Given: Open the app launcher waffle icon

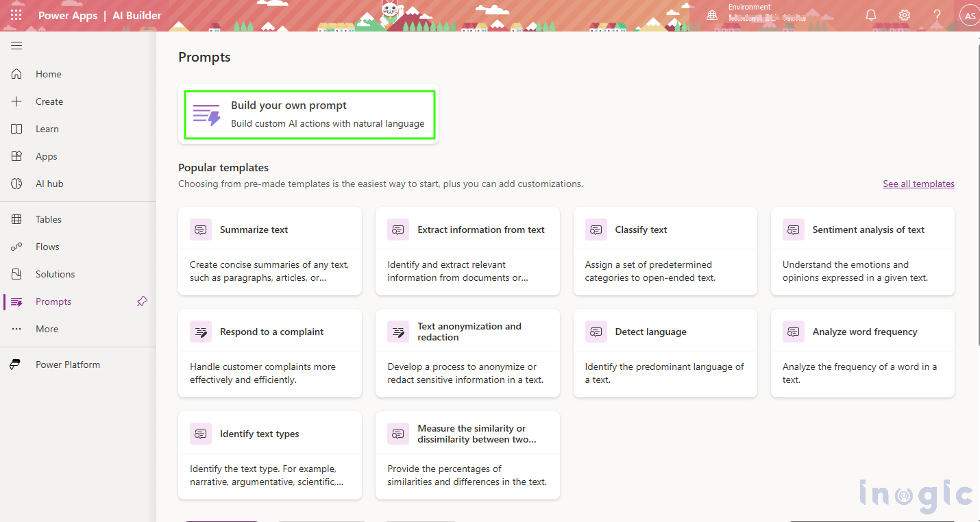Looking at the screenshot, I should (16, 15).
